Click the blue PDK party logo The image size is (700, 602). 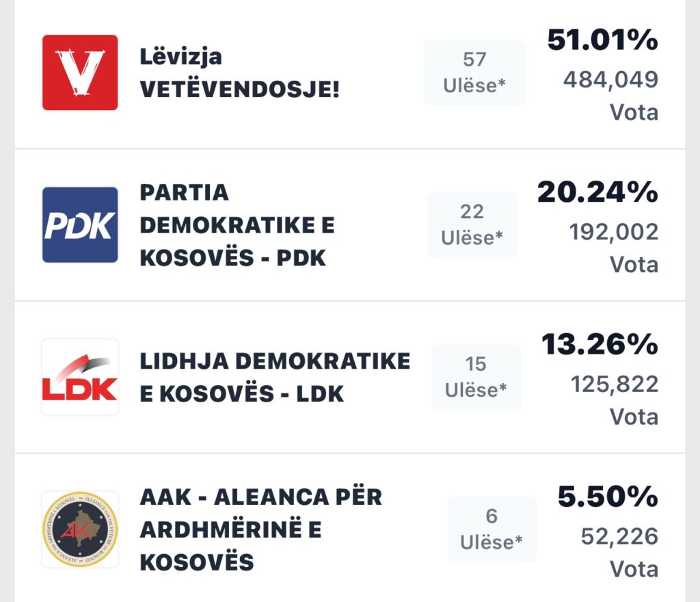[x=80, y=225]
